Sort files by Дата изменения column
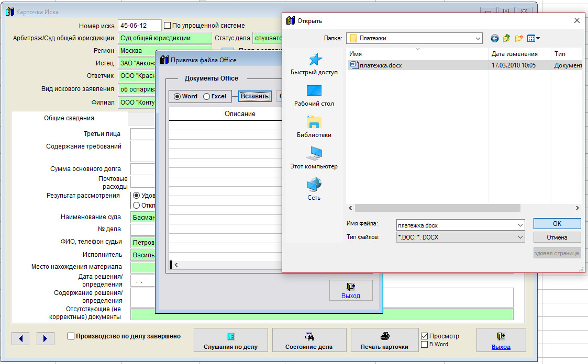 (514, 54)
